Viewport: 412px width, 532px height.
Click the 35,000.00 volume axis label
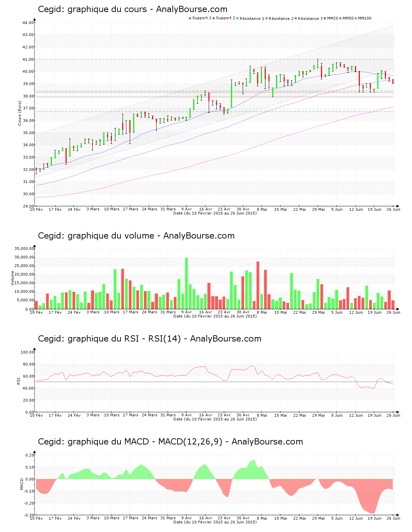tap(24, 249)
